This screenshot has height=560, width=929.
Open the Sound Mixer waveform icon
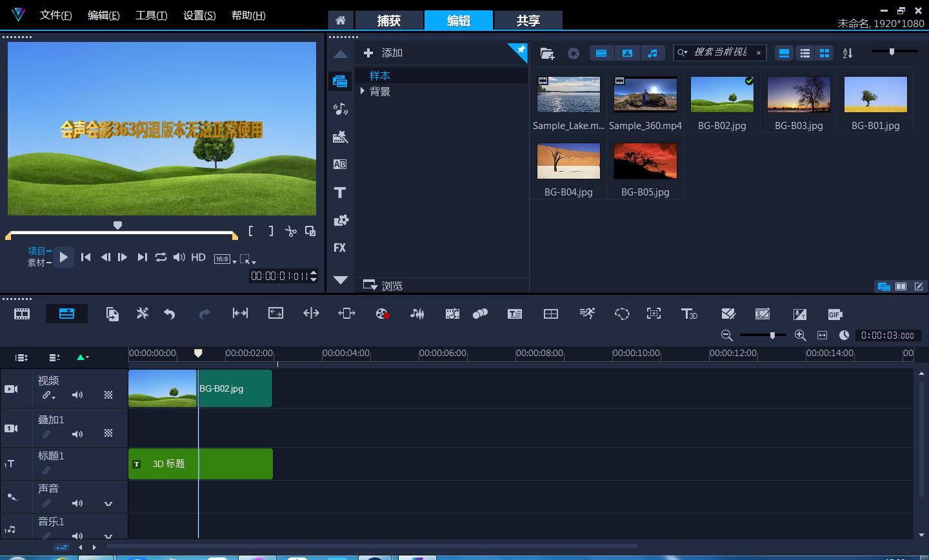(x=417, y=314)
